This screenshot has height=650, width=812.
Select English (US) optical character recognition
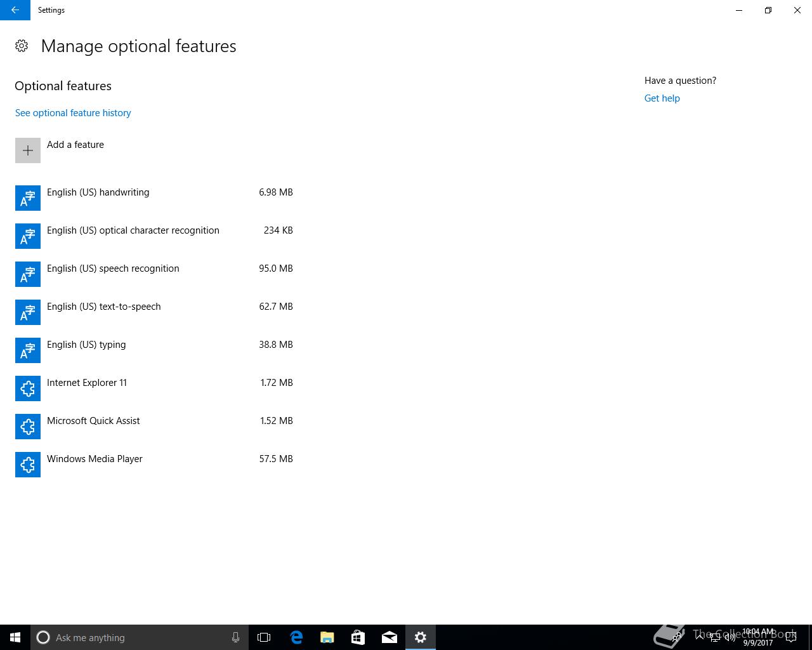(x=154, y=236)
